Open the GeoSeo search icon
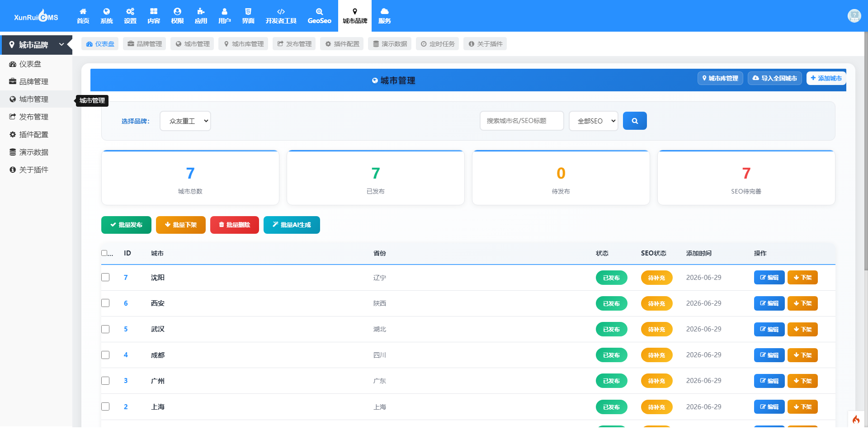 click(x=319, y=16)
